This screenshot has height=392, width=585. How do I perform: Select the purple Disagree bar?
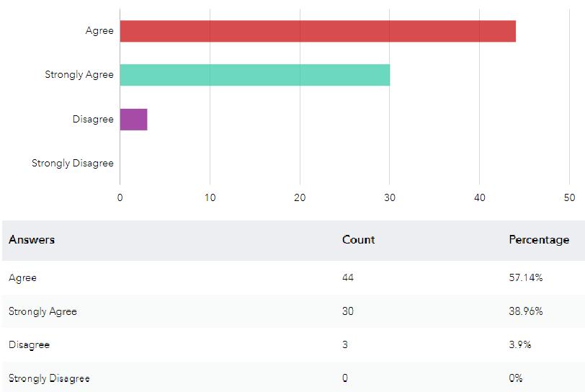(x=133, y=119)
